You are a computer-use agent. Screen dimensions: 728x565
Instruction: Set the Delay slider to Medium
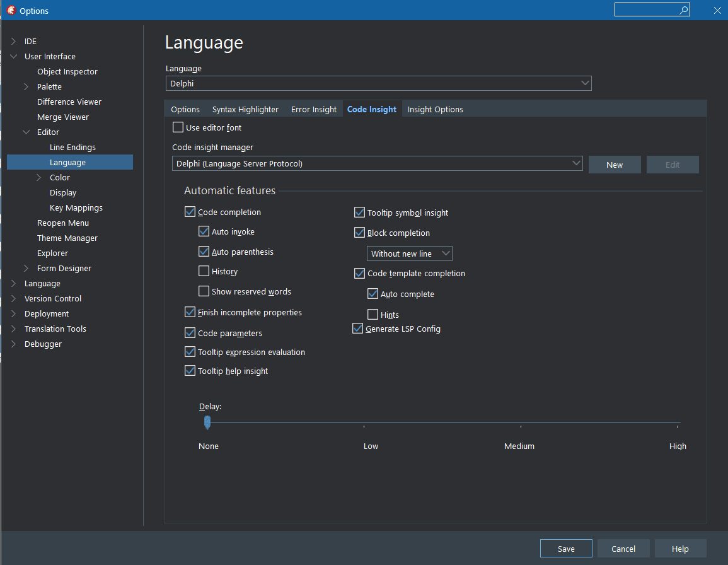(x=519, y=423)
